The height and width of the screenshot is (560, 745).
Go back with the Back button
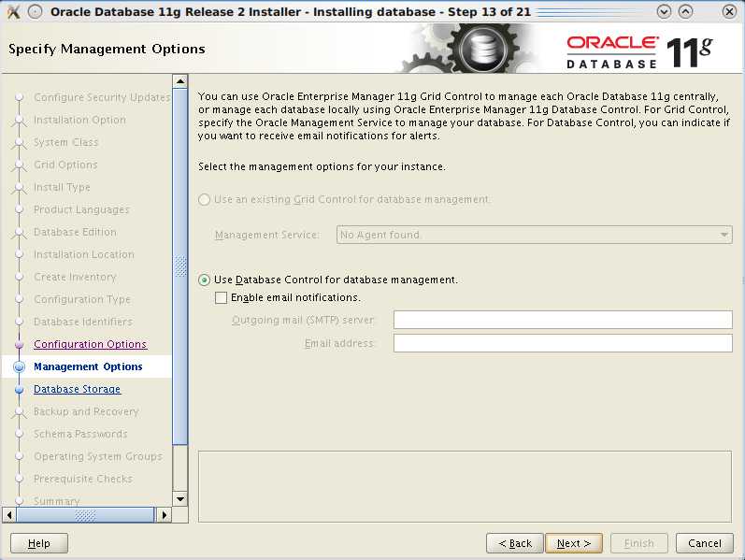(x=515, y=543)
